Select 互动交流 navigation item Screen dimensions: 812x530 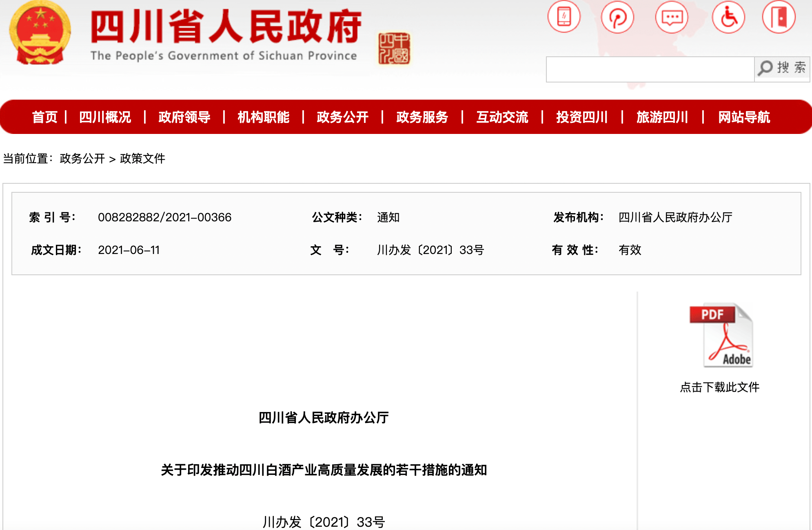coord(502,117)
